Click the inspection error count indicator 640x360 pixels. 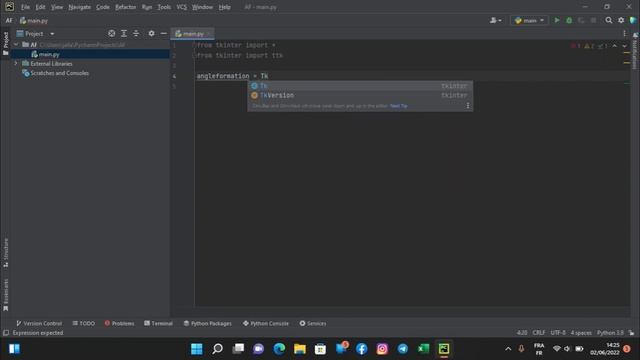click(x=576, y=46)
